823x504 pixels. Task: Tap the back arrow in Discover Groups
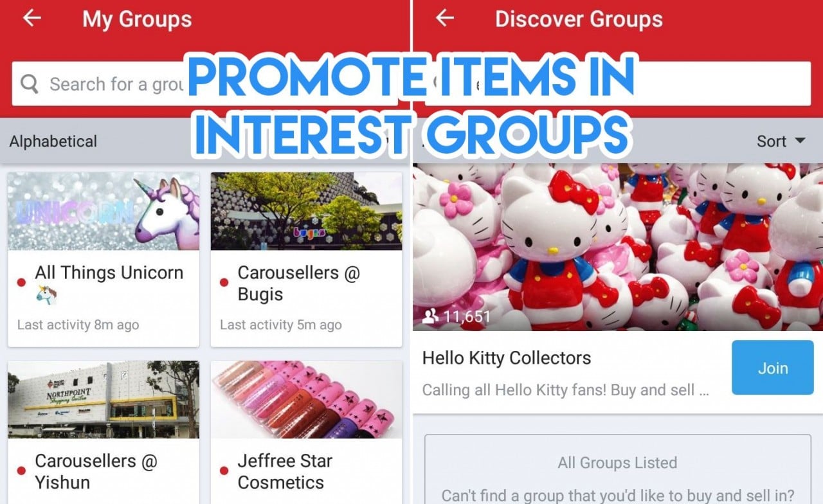pos(445,18)
